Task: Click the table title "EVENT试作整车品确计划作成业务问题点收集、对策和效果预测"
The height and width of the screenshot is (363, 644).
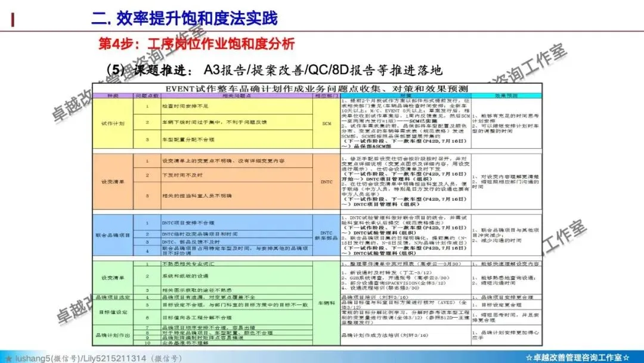Action: point(317,88)
